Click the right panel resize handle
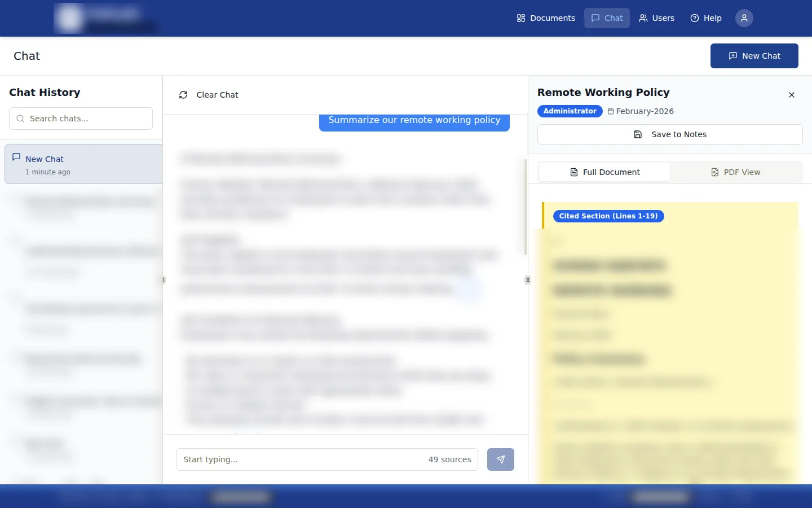The width and height of the screenshot is (812, 508). [x=528, y=280]
